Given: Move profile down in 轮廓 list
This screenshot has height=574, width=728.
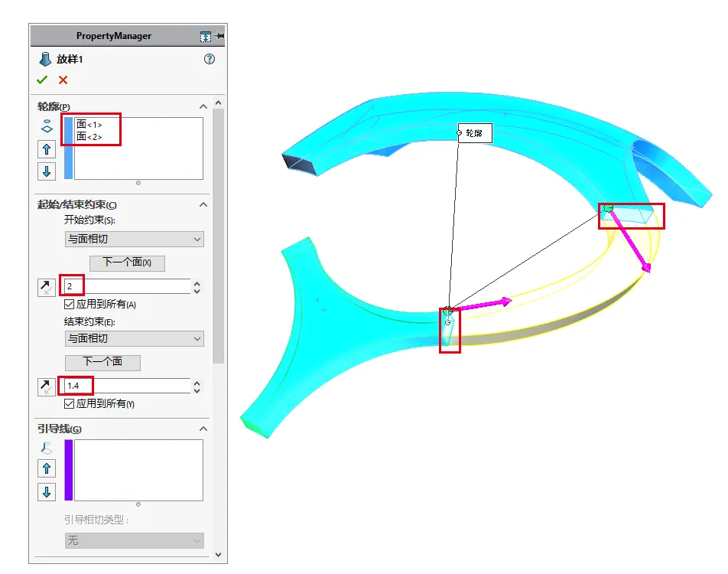Looking at the screenshot, I should (47, 171).
